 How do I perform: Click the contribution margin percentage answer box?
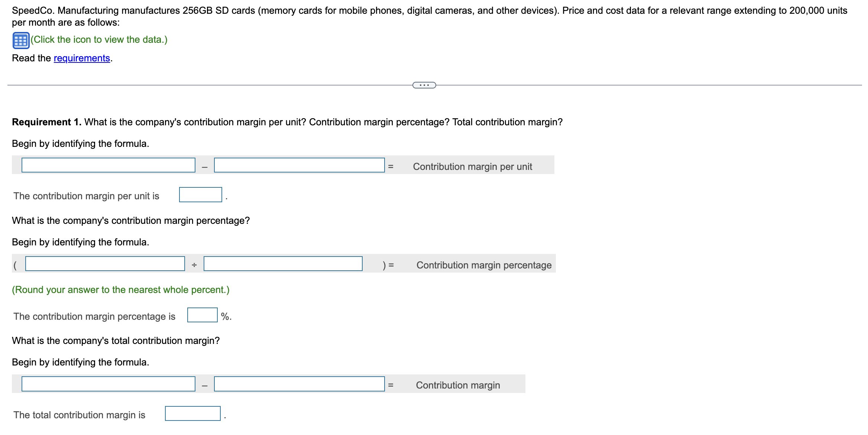tap(202, 315)
